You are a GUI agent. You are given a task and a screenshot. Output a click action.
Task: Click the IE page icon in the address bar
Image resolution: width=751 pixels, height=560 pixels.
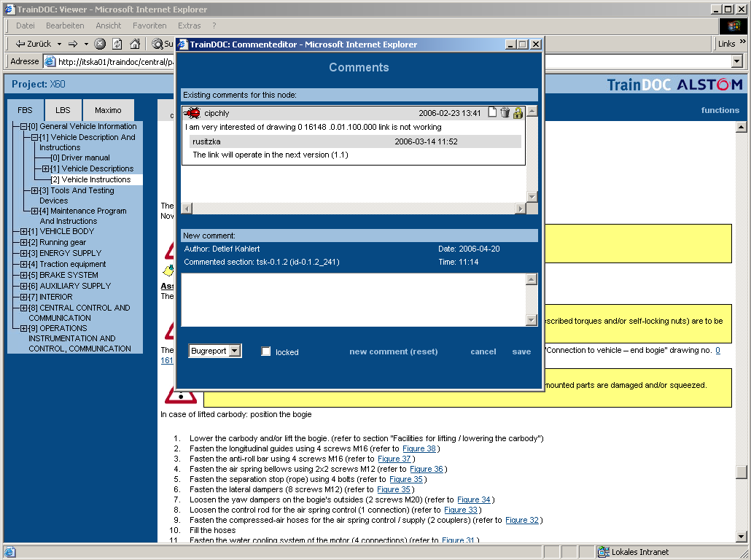pyautogui.click(x=50, y=61)
